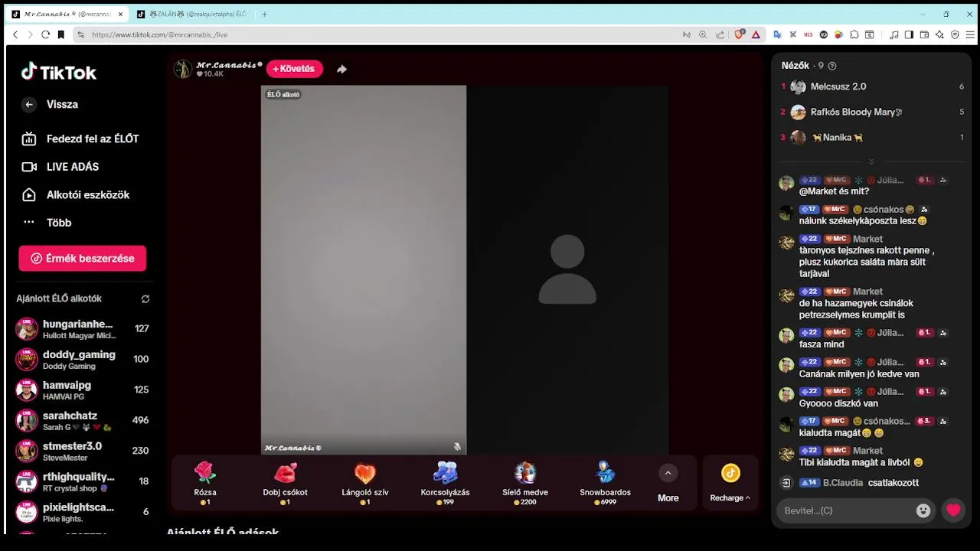Screen dimensions: 980x551
Task: Open a new browser tab
Action: pos(264,14)
